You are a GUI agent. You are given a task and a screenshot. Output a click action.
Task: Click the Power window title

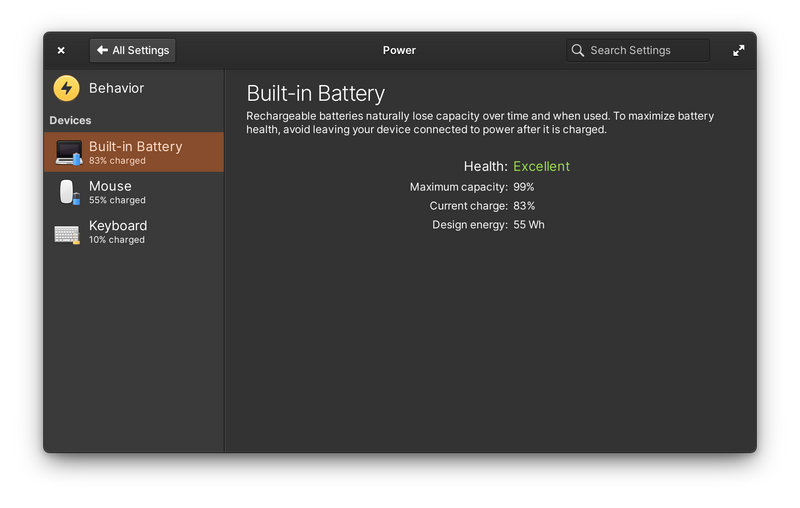(399, 50)
